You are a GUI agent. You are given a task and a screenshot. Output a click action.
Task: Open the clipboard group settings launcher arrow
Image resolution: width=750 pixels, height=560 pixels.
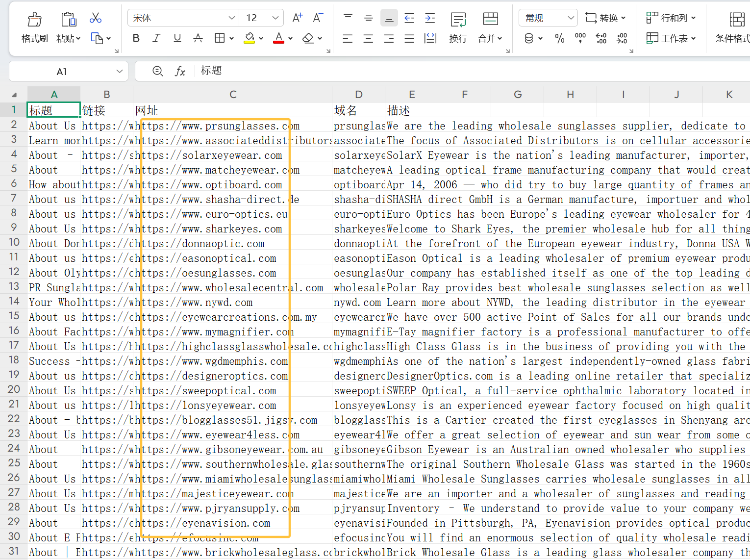tap(117, 51)
